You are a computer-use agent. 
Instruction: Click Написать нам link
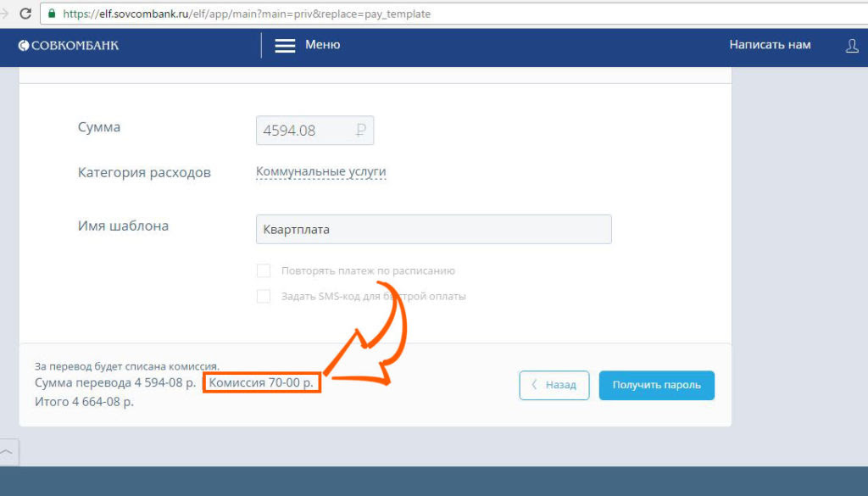[770, 45]
